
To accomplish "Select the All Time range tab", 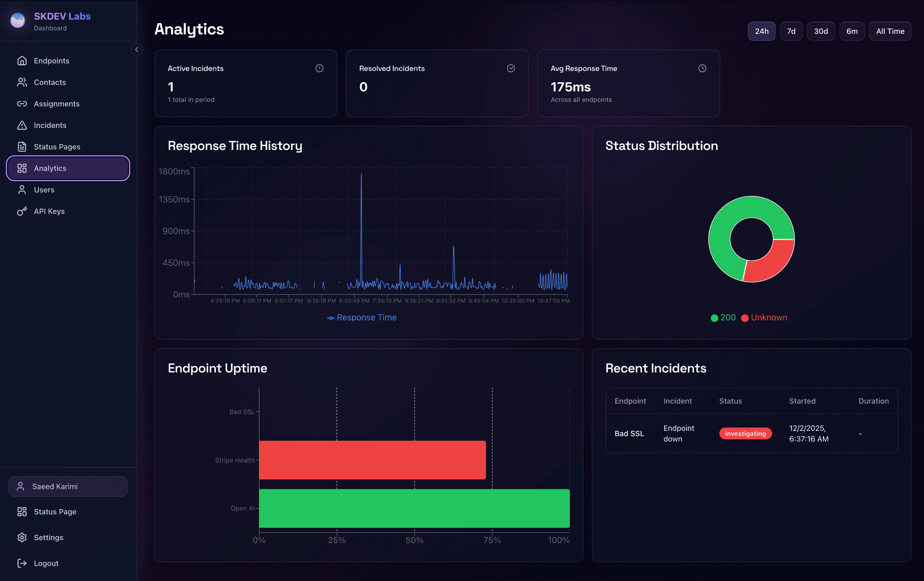I will point(890,31).
